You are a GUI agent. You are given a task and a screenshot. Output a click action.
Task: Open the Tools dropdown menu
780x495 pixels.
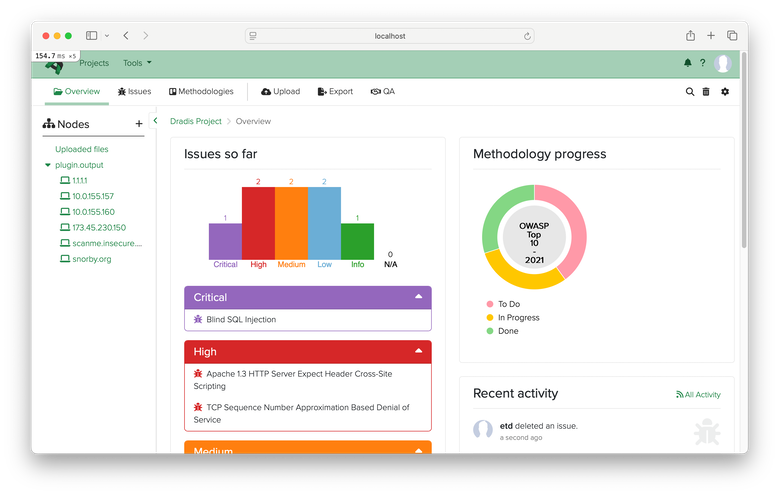click(137, 63)
